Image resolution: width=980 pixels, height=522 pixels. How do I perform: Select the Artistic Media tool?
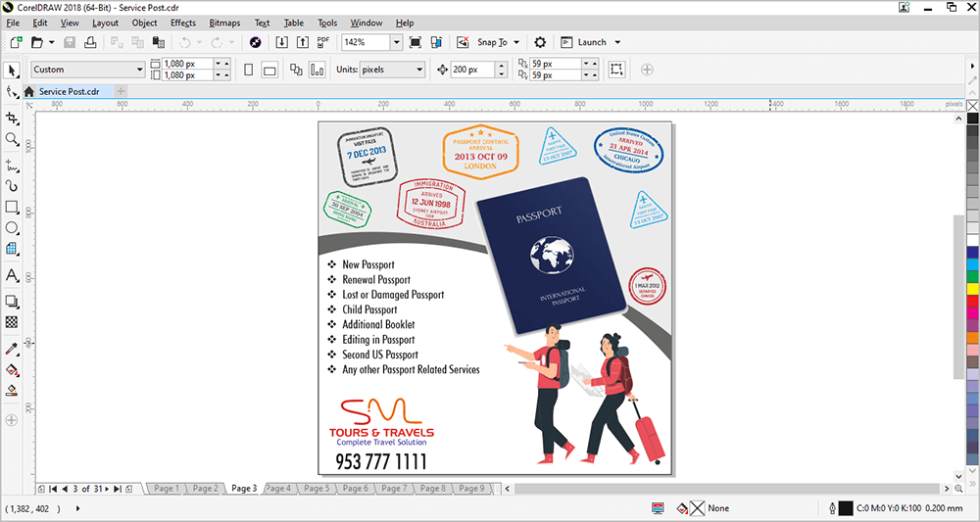(11, 186)
